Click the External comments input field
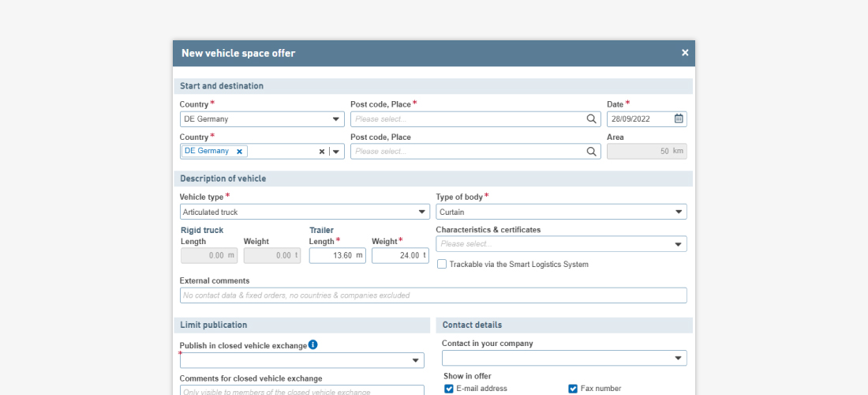The image size is (868, 395). tap(432, 295)
